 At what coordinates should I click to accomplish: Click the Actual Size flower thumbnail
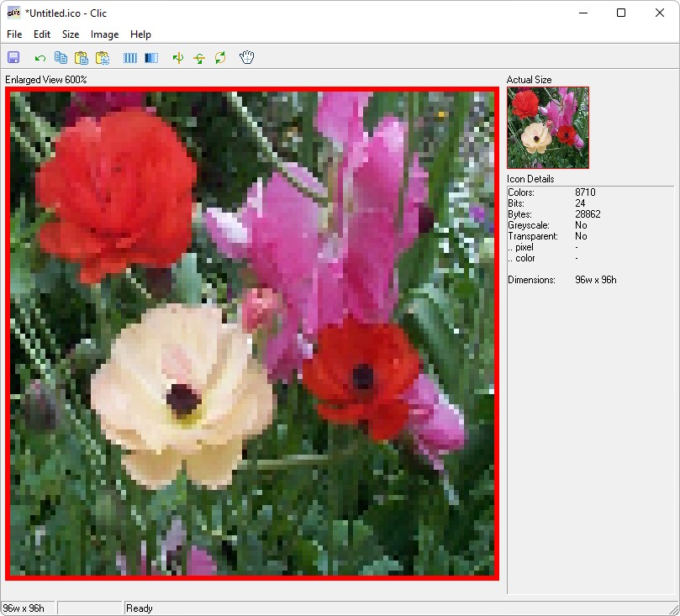click(x=547, y=128)
